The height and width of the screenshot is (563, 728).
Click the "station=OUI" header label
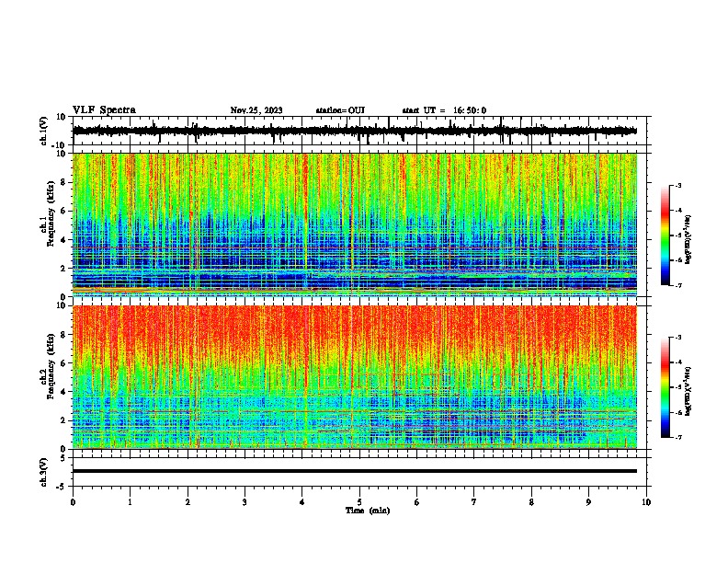(340, 110)
